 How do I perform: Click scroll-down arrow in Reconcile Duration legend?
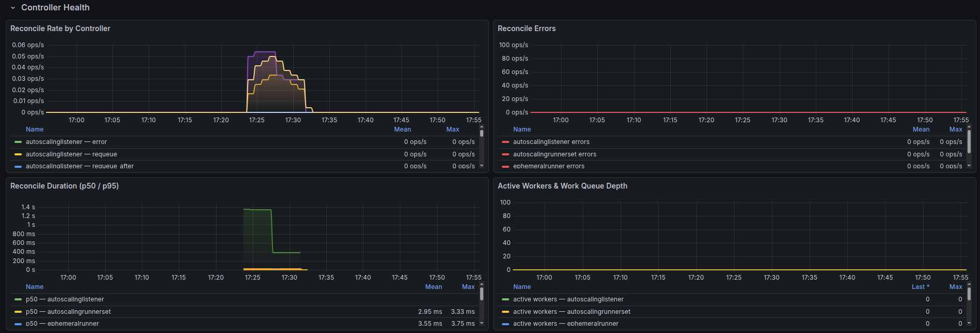(482, 323)
